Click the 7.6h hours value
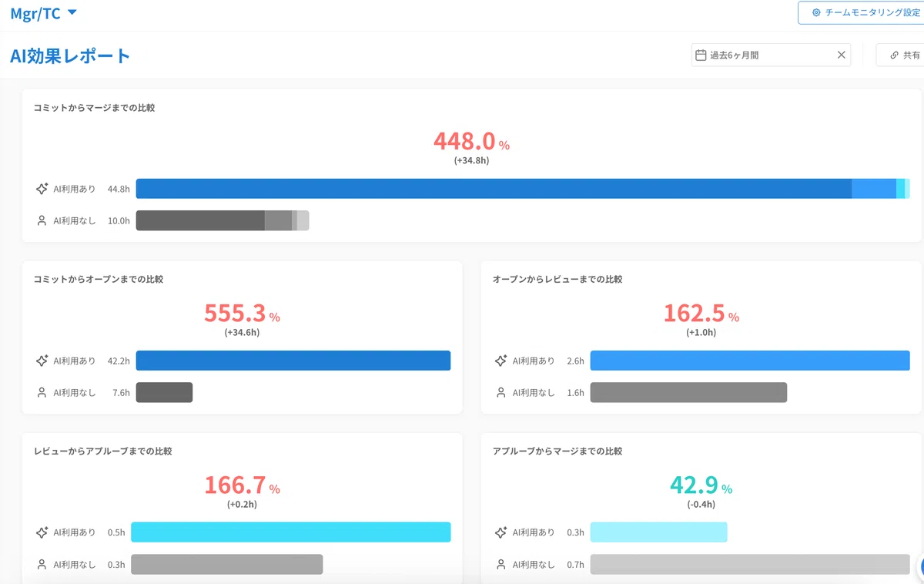 tap(121, 393)
